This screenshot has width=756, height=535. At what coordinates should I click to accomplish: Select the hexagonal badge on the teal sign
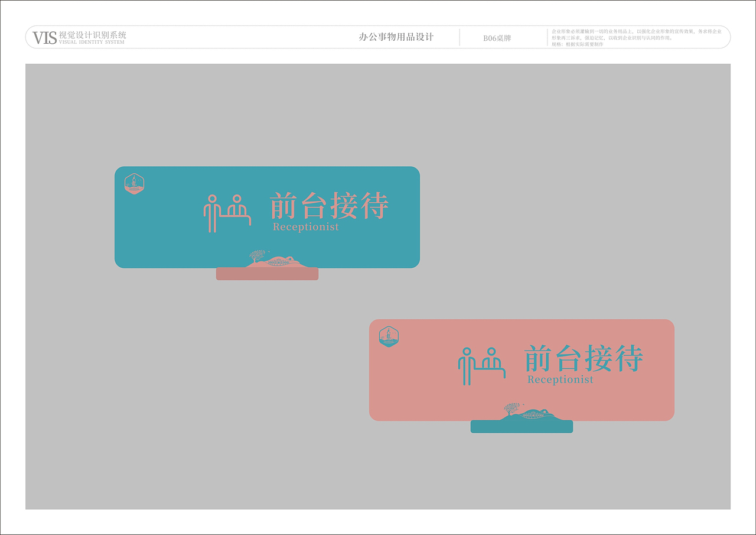[x=133, y=183]
